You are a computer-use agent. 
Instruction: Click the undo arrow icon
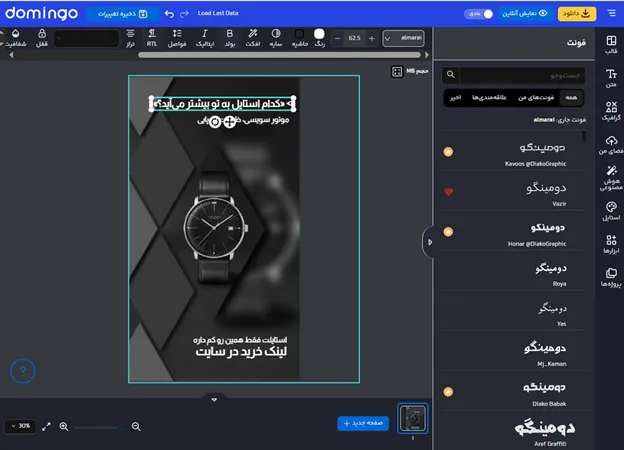[x=169, y=14]
